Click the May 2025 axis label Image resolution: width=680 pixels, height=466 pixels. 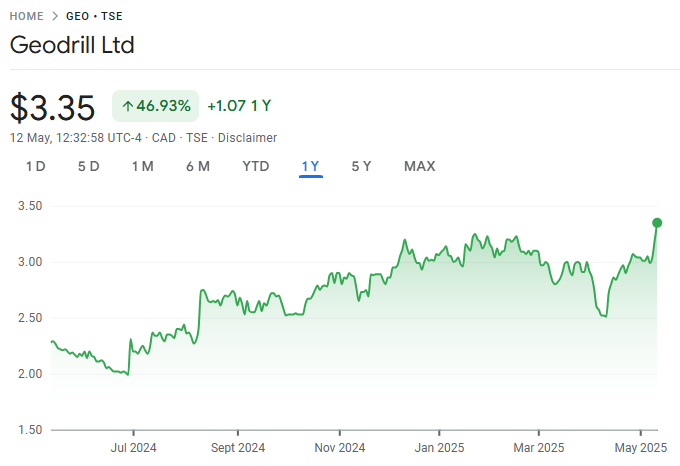click(x=641, y=448)
